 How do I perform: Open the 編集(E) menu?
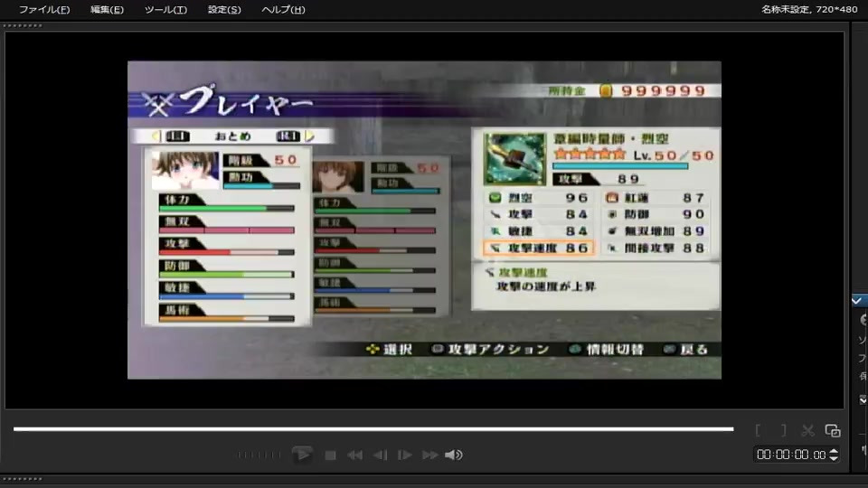click(107, 9)
